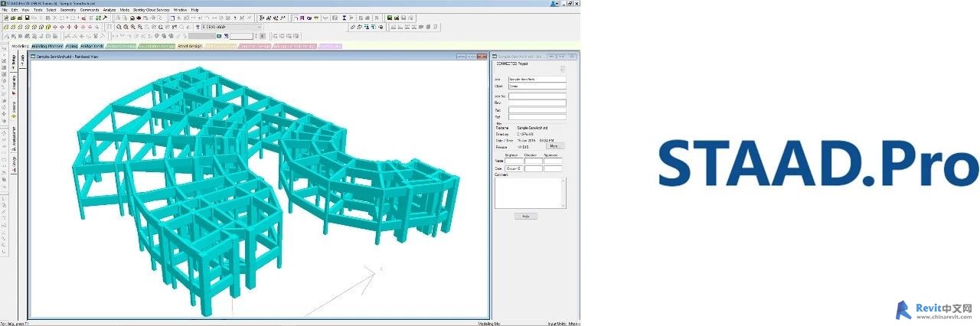Screen dimensions: 980x326
Task: Click the Input Units status bar entry
Action: coord(563,324)
